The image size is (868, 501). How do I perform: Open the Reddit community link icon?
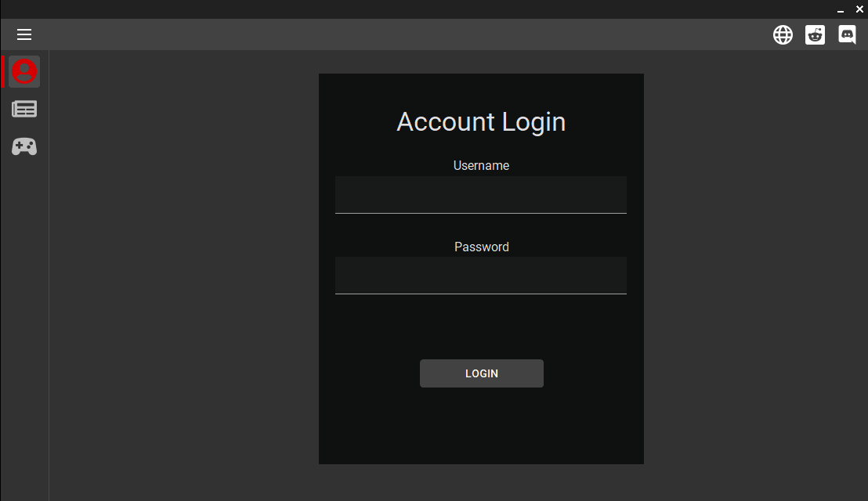pyautogui.click(x=815, y=34)
